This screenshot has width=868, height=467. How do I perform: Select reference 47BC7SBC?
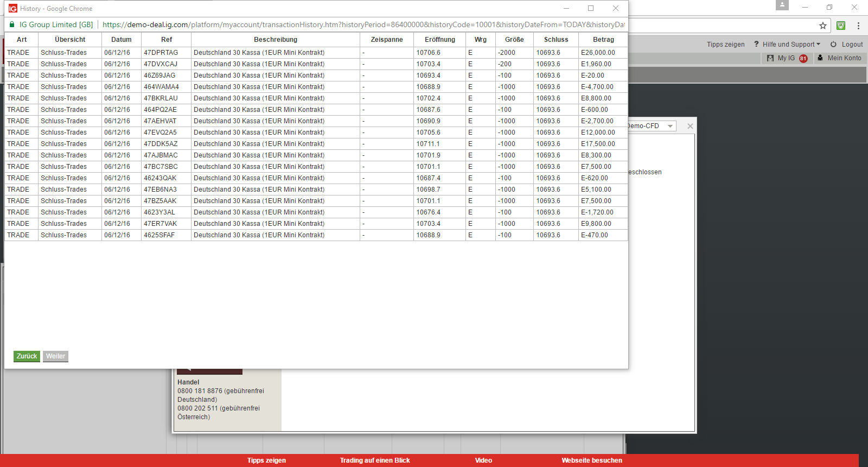click(x=161, y=167)
